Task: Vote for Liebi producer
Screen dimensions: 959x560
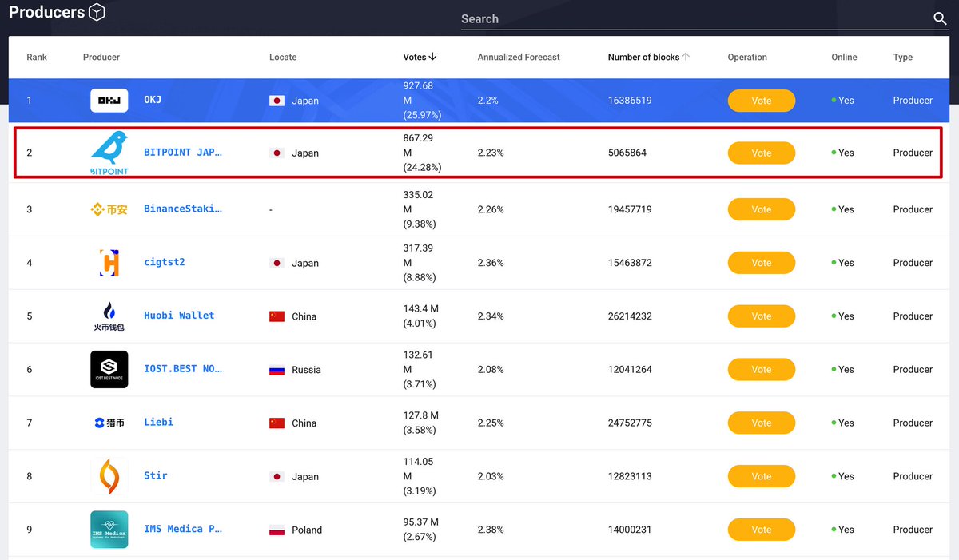Action: 761,423
